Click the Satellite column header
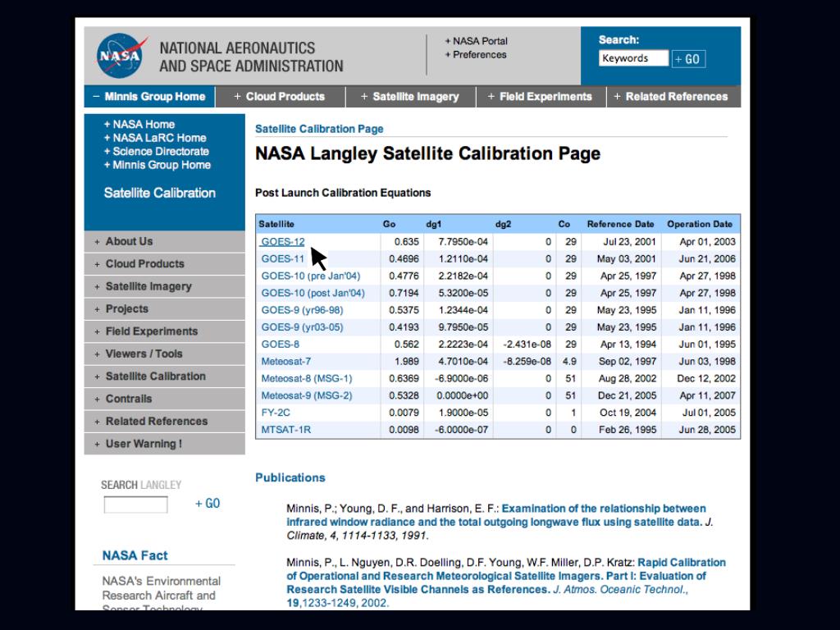840x630 pixels. pyautogui.click(x=276, y=225)
